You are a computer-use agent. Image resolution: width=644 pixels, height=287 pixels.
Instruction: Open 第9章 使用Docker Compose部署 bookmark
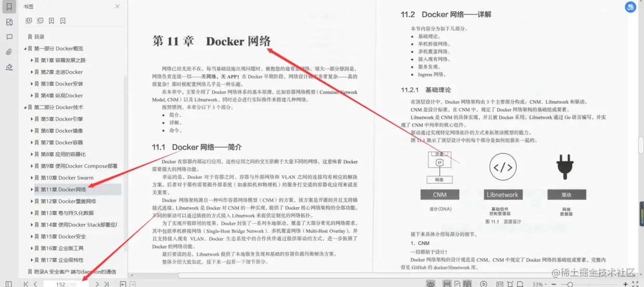click(79, 166)
